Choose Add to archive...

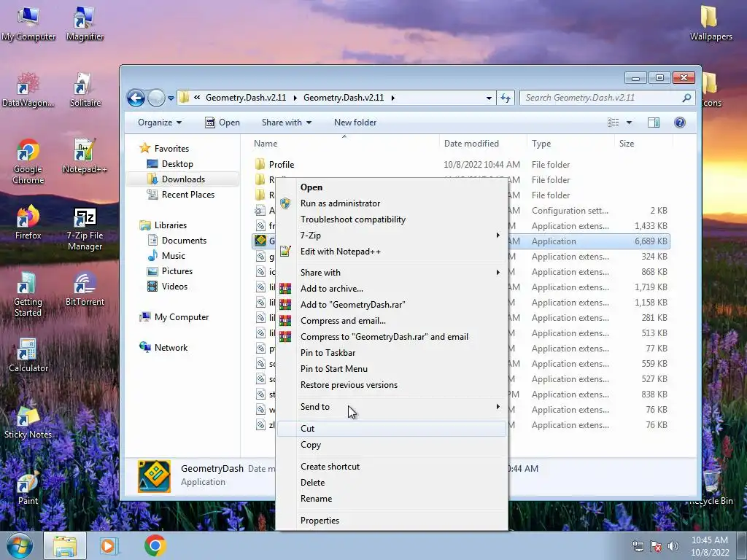392,289
